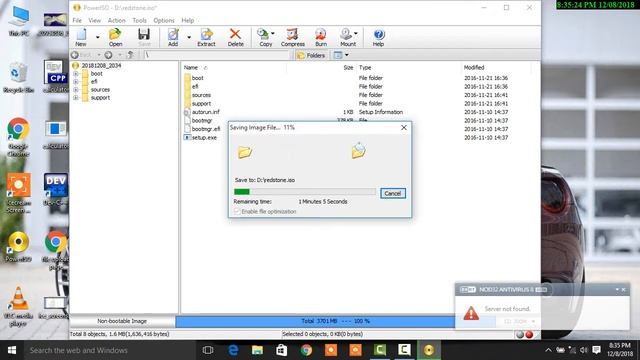This screenshot has width=640, height=360.
Task: Open Google Chrome desktop shortcut
Action: tap(18, 137)
